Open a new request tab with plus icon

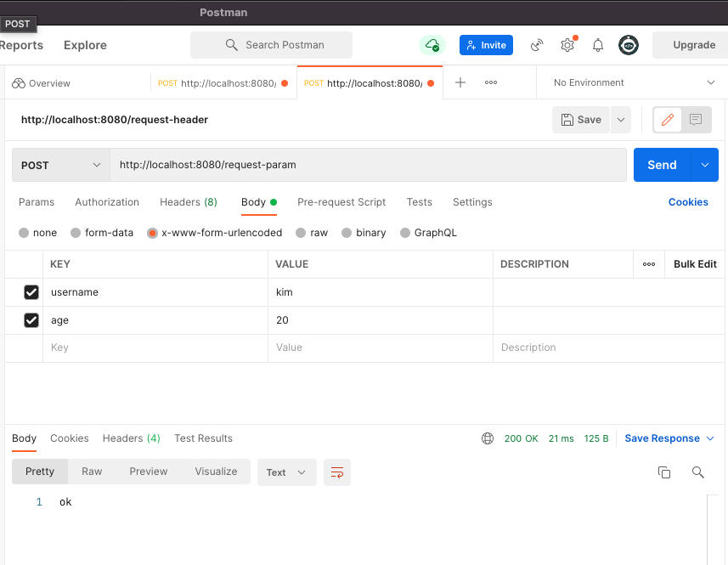coord(460,82)
